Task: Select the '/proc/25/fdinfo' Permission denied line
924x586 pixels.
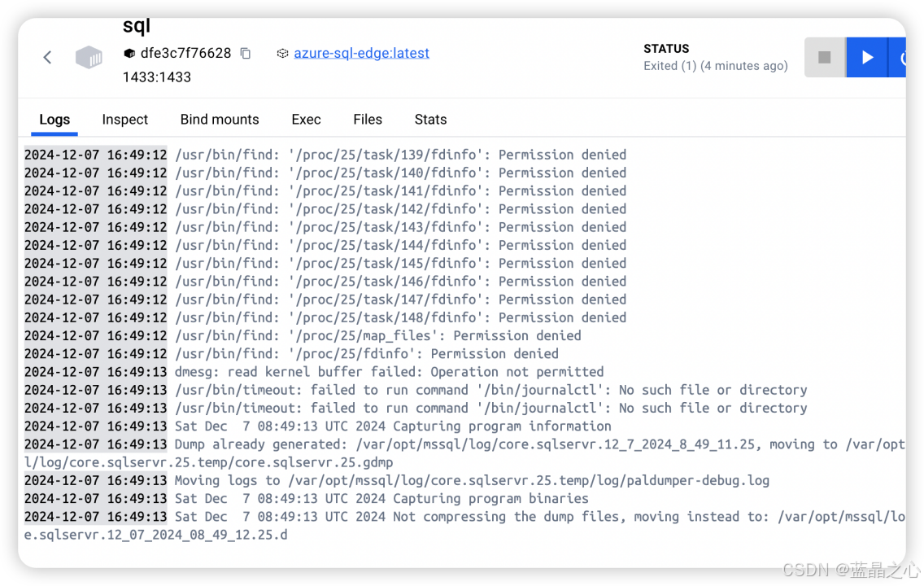Action: click(x=292, y=354)
